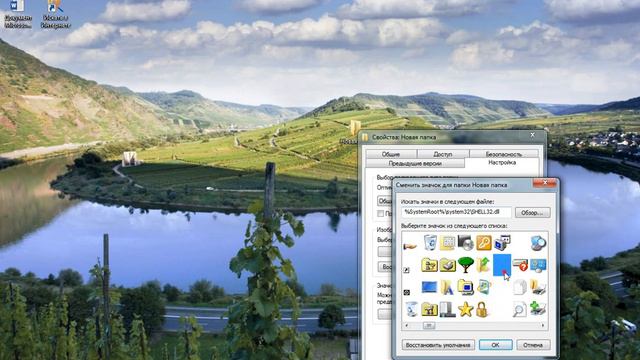This screenshot has height=360, width=640.
Task: Select the gray computer tower icon
Action: coord(447,309)
